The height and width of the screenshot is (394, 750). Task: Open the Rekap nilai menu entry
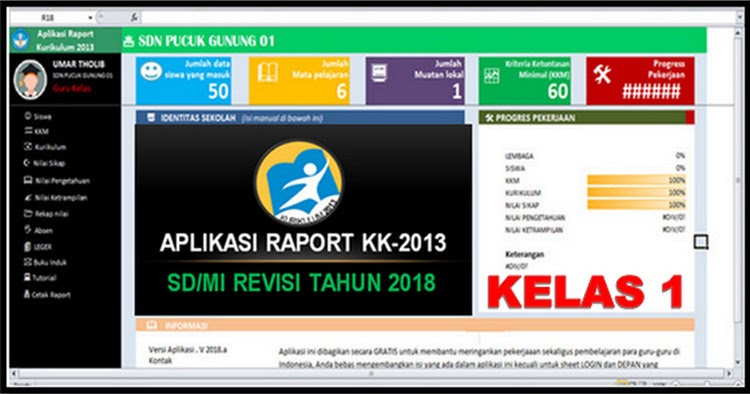(46, 214)
